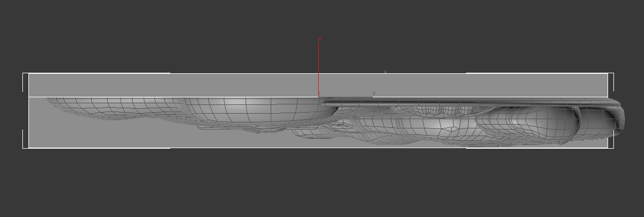This screenshot has width=644, height=217.
Task: Select the flat gray plate above the mesh
Action: [318, 85]
